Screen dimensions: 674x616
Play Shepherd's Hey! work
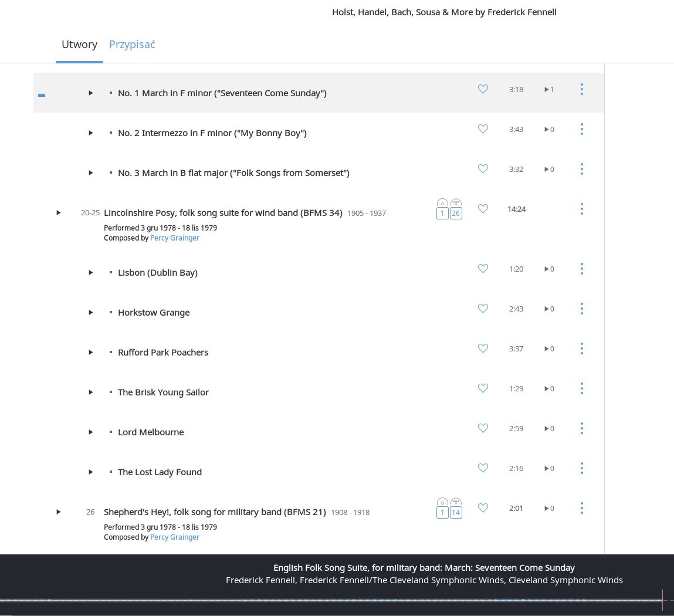click(59, 512)
